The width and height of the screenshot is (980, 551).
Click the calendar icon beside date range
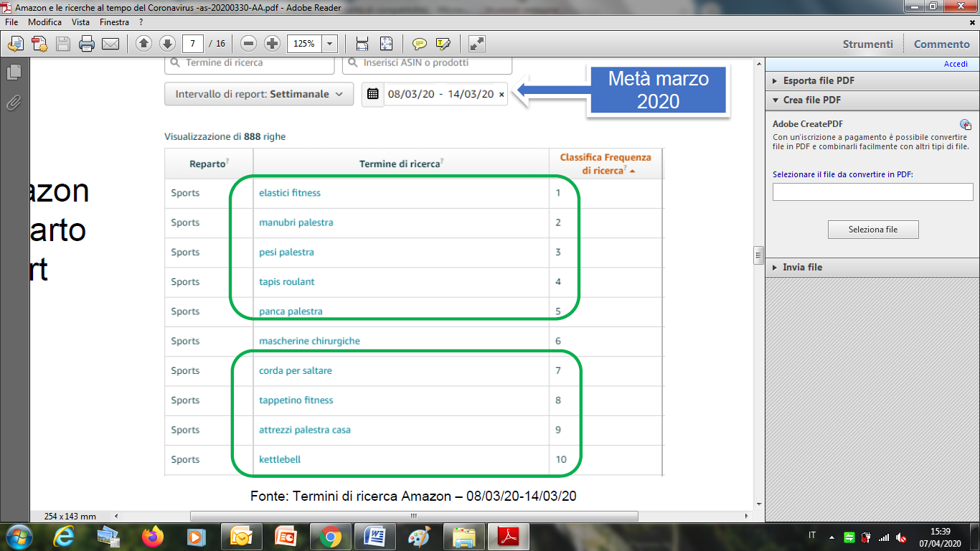click(x=372, y=94)
